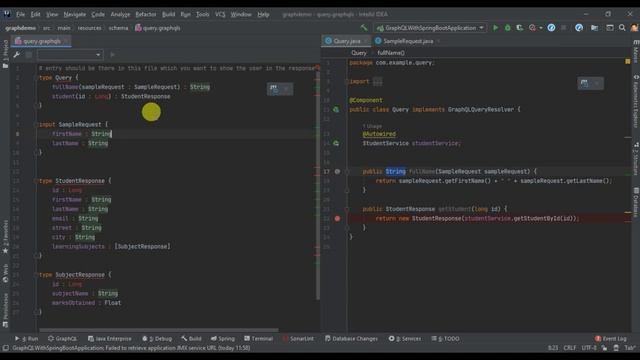Open the Structure tool window on right
This screenshot has width=640, height=360.
(x=636, y=159)
